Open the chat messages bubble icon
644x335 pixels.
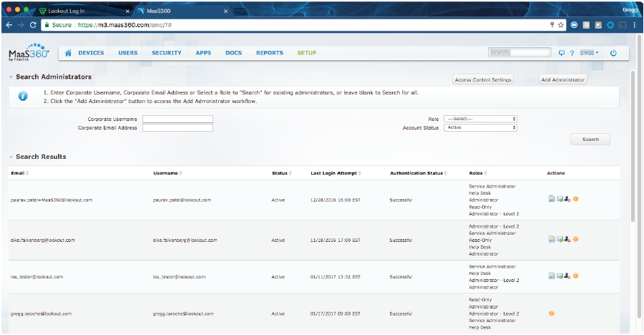point(562,53)
